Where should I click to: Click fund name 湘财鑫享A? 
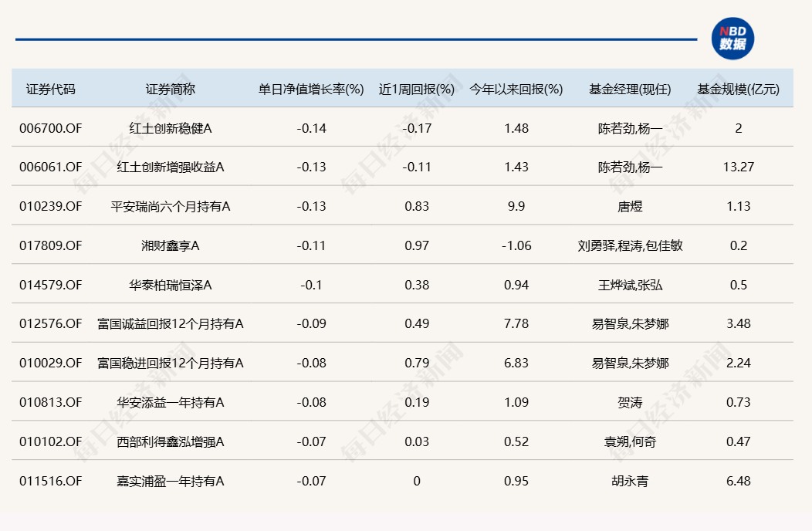pyautogui.click(x=171, y=245)
